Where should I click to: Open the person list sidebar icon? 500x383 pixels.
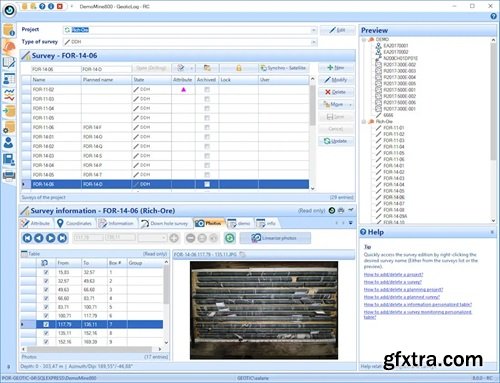9,79
